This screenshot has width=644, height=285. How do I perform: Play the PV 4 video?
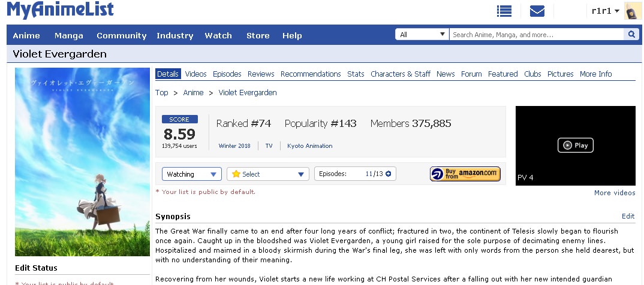tap(576, 145)
